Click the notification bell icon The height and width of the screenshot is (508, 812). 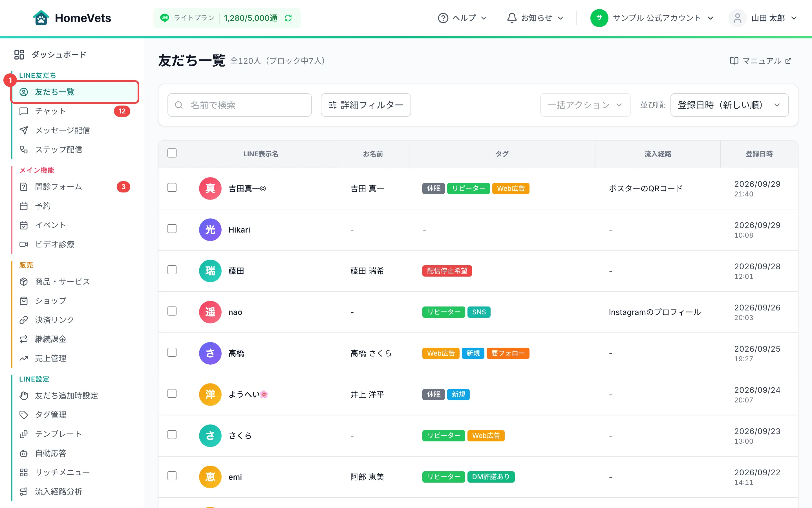pos(511,18)
